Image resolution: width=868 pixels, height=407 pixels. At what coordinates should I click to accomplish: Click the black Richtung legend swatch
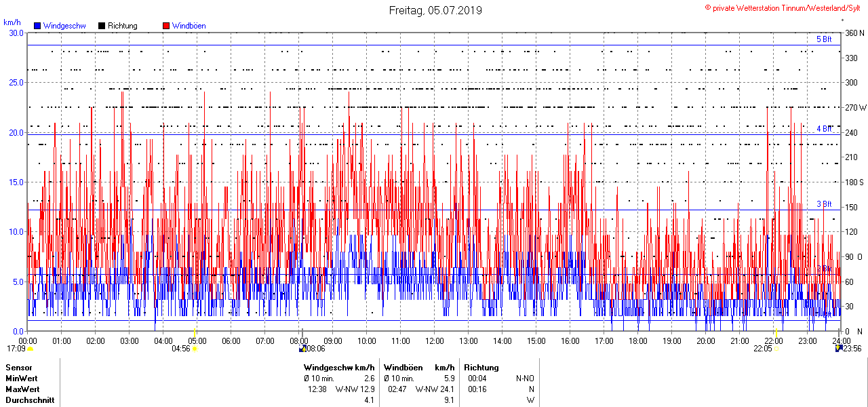coord(102,26)
